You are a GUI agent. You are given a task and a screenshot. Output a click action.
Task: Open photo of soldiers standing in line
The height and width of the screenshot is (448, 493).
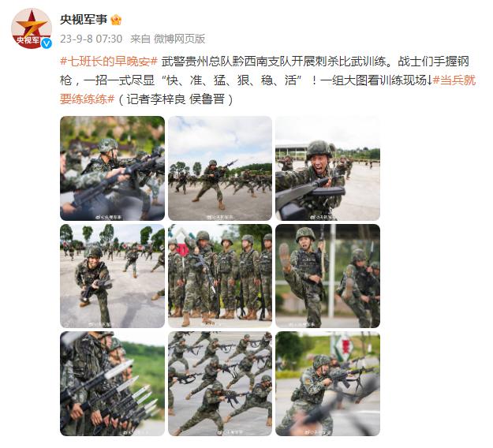click(x=220, y=276)
